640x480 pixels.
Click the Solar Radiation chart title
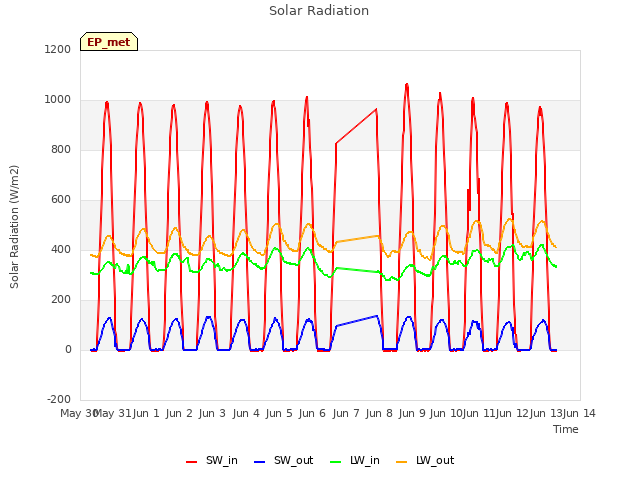click(319, 11)
